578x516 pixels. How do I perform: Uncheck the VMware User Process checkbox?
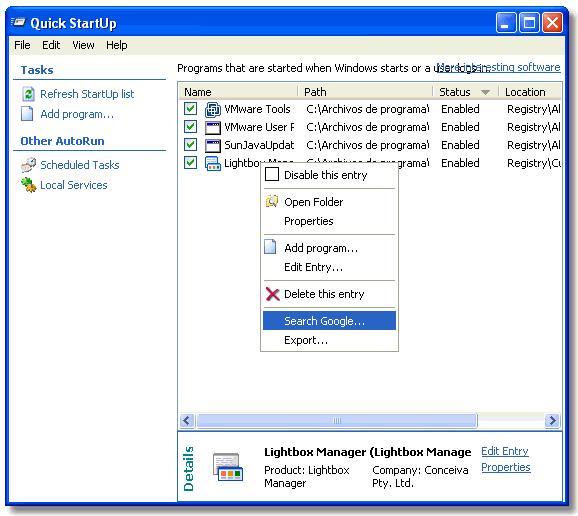pyautogui.click(x=190, y=127)
